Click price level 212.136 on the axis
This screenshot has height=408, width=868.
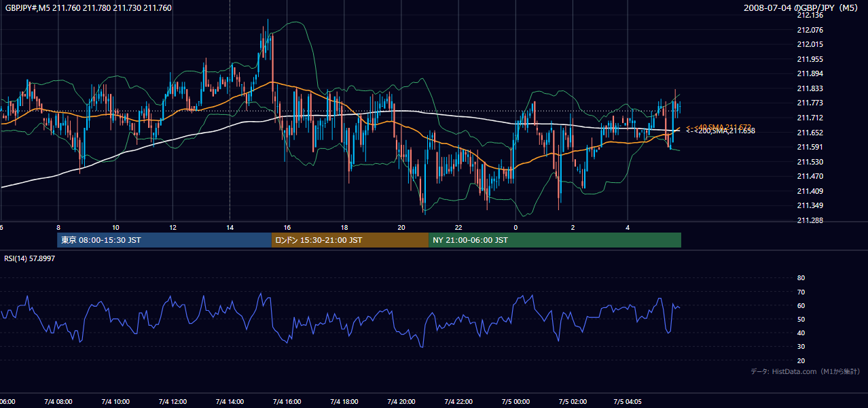(810, 15)
